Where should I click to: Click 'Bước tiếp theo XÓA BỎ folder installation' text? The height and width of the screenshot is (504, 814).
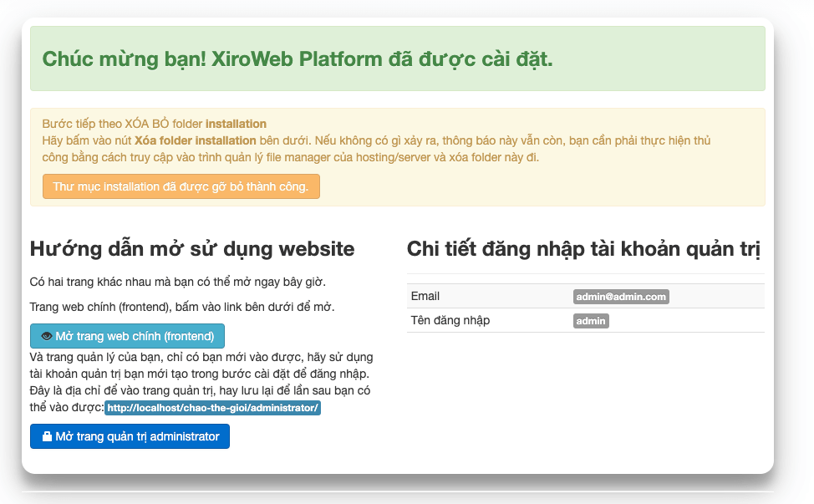(154, 124)
